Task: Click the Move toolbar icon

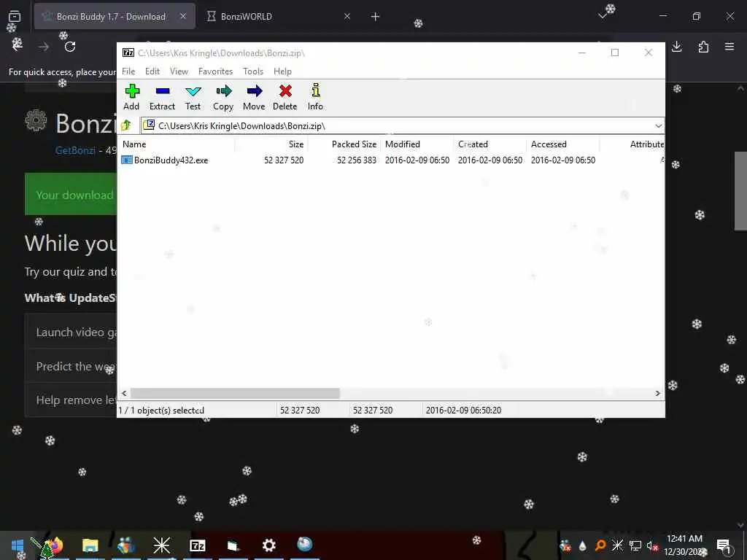Action: [254, 97]
